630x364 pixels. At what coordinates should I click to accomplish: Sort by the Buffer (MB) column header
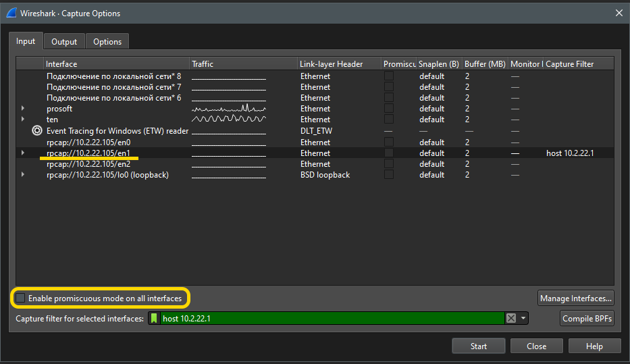click(485, 64)
